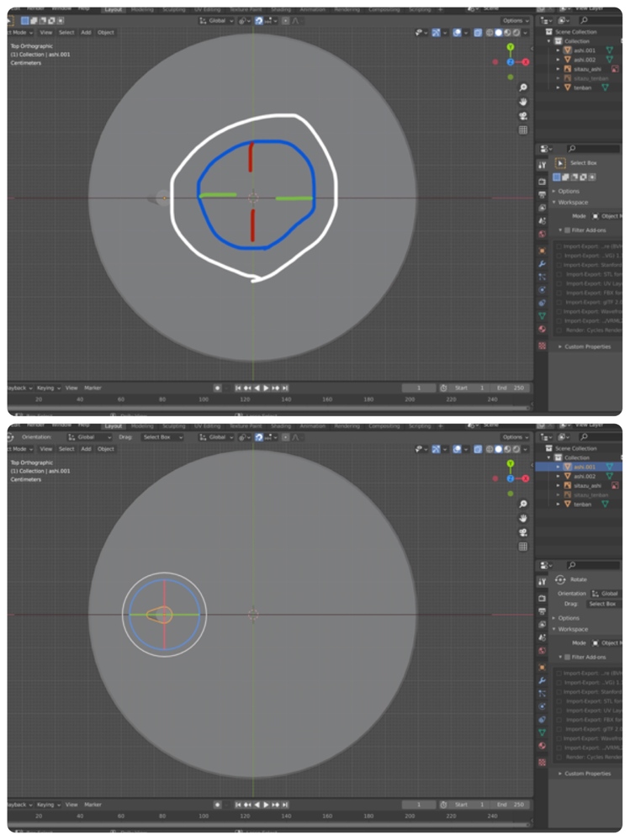The image size is (630, 840).
Task: Toggle Import-Export STL add-on checkbox in top panel
Action: click(559, 274)
